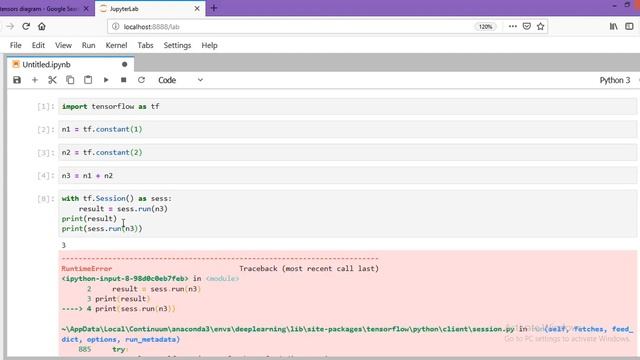Click the output value 3
The width and height of the screenshot is (640, 360).
pyautogui.click(x=64, y=245)
